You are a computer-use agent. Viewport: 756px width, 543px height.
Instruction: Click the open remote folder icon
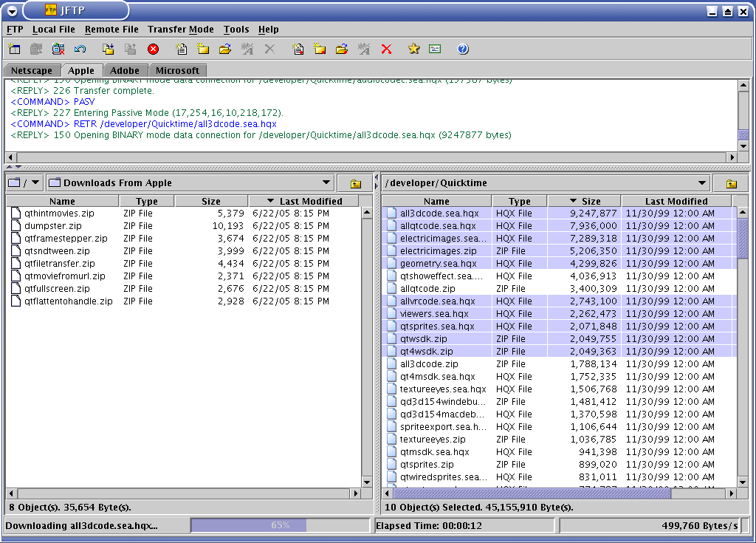[x=342, y=49]
